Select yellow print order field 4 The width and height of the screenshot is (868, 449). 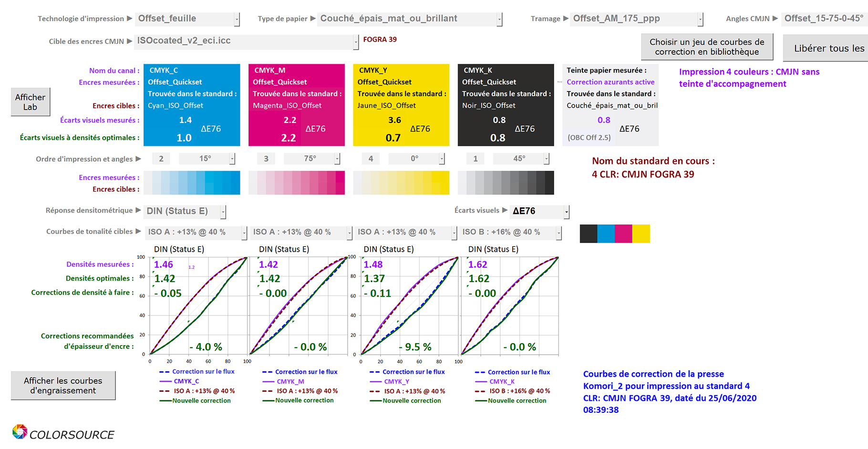point(371,159)
